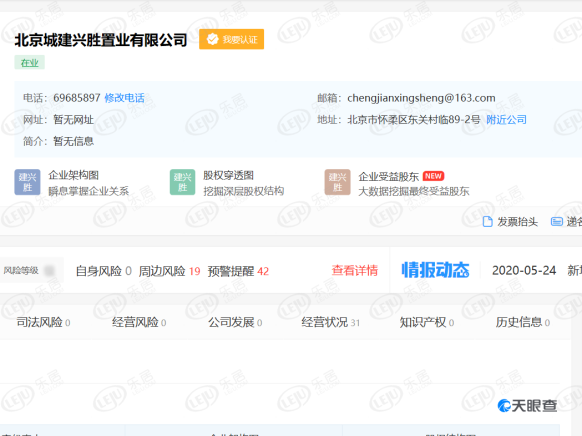Switch to 经营状况 tab
The image size is (582, 436).
pyautogui.click(x=331, y=322)
